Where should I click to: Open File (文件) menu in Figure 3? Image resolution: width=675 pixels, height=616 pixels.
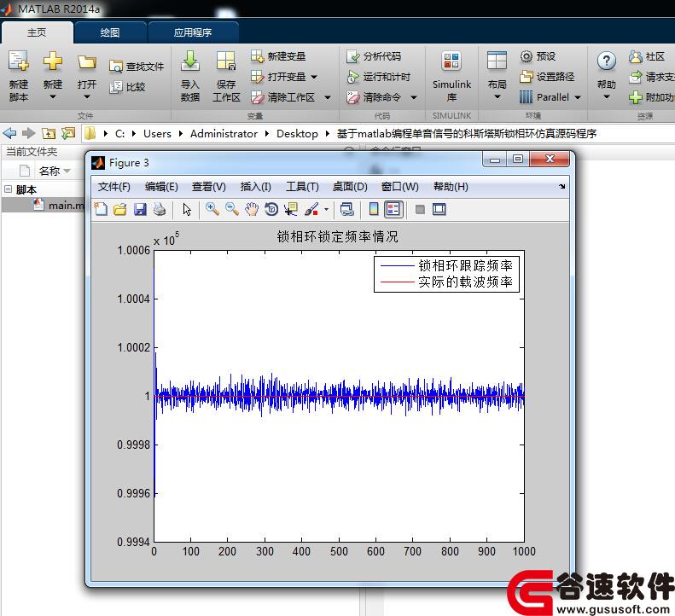114,187
